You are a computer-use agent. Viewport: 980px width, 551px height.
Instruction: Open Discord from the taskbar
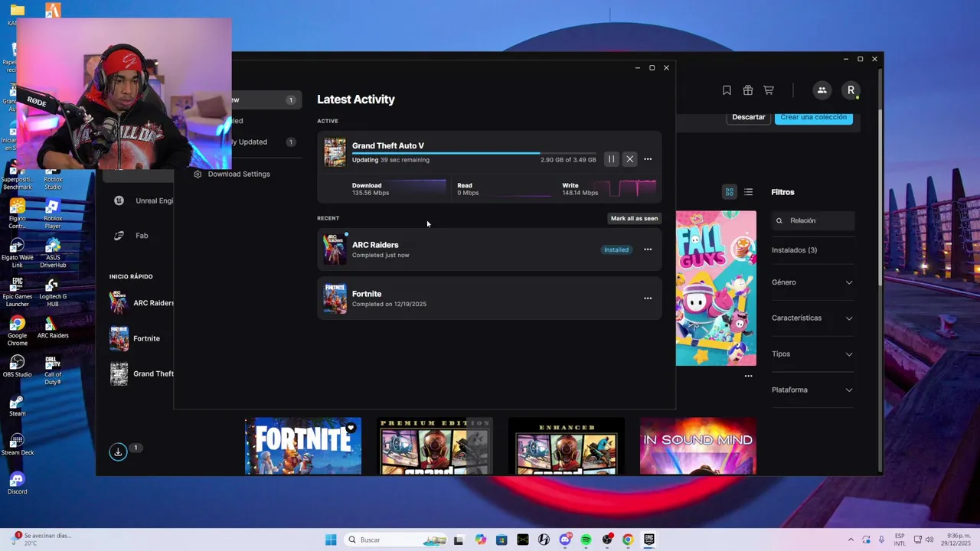pyautogui.click(x=565, y=540)
